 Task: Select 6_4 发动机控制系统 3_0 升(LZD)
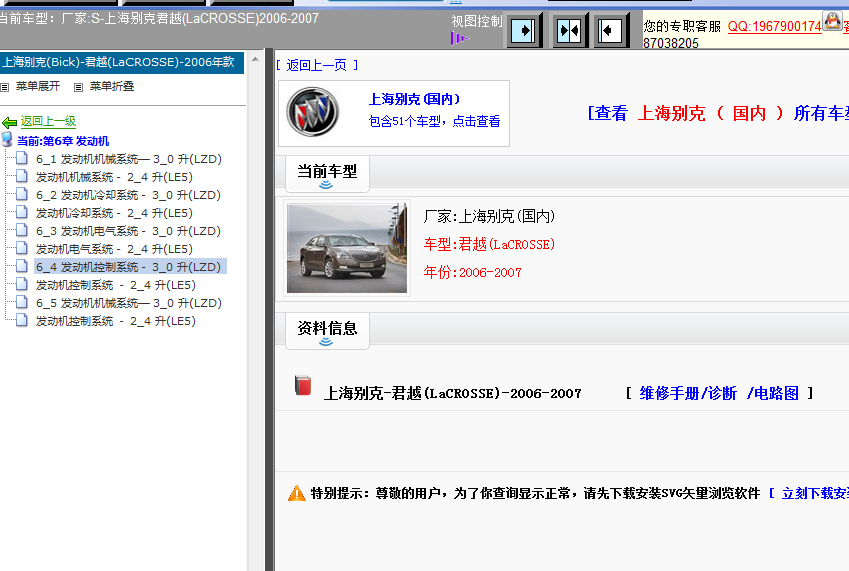tap(128, 267)
